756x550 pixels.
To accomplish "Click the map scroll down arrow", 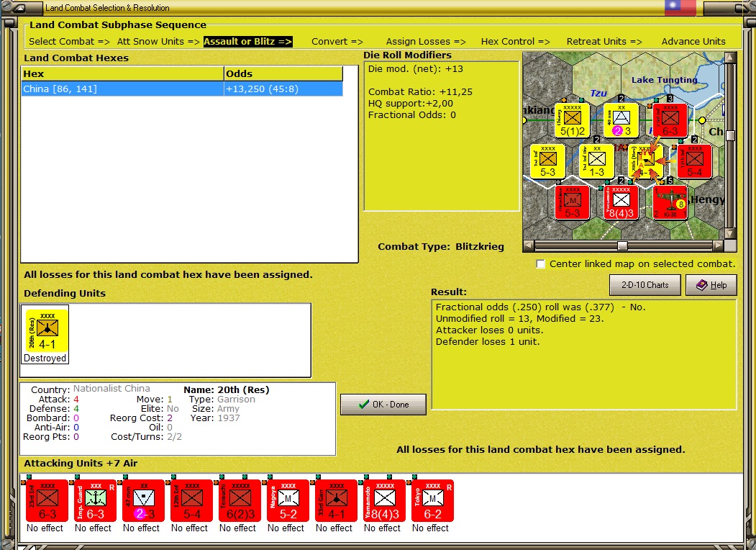I will pos(730,234).
